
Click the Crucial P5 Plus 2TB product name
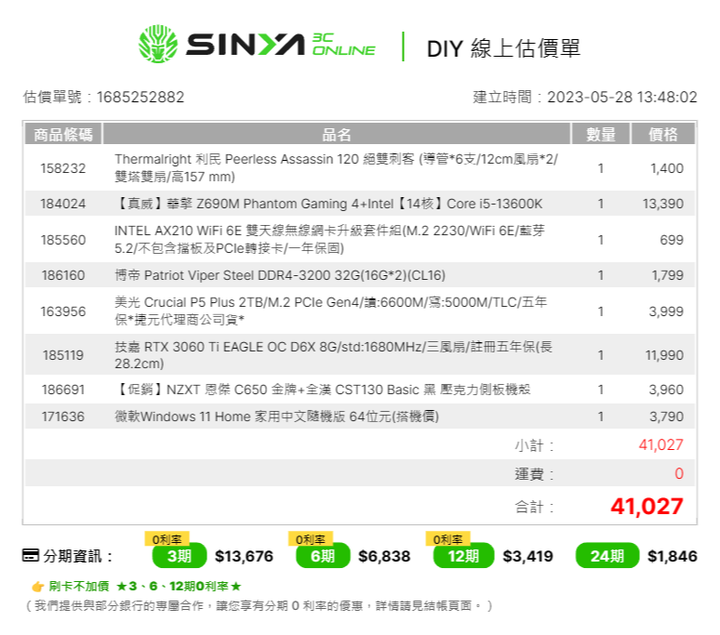click(331, 311)
